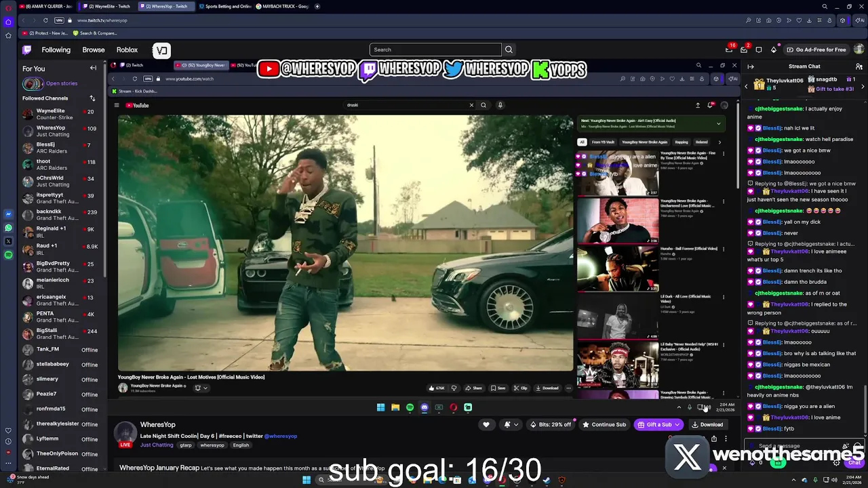Open chat community users icon
Screen dimensions: 868x488
click(x=859, y=66)
